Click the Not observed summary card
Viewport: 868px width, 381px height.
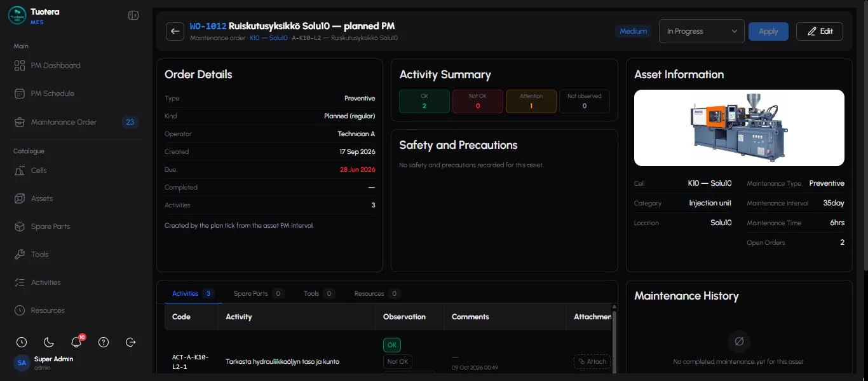[585, 101]
